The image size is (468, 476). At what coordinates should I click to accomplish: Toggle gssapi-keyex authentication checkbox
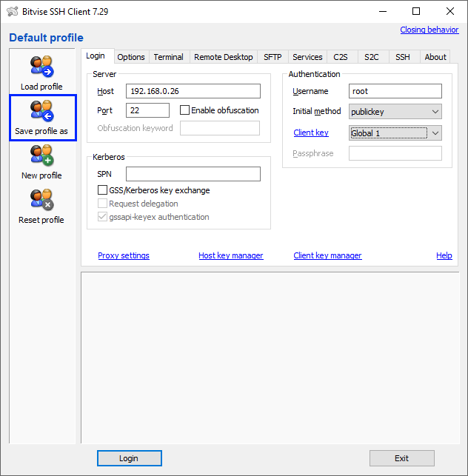[x=102, y=217]
